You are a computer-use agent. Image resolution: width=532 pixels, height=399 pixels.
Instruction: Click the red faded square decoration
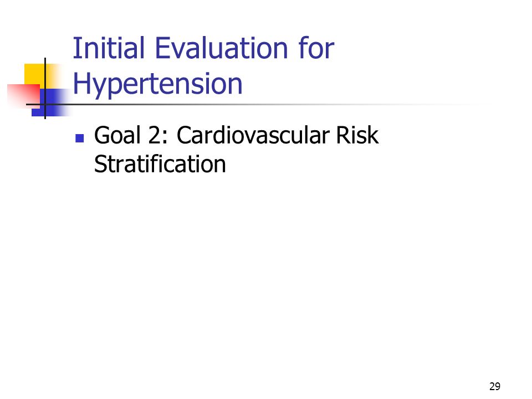coord(23,96)
